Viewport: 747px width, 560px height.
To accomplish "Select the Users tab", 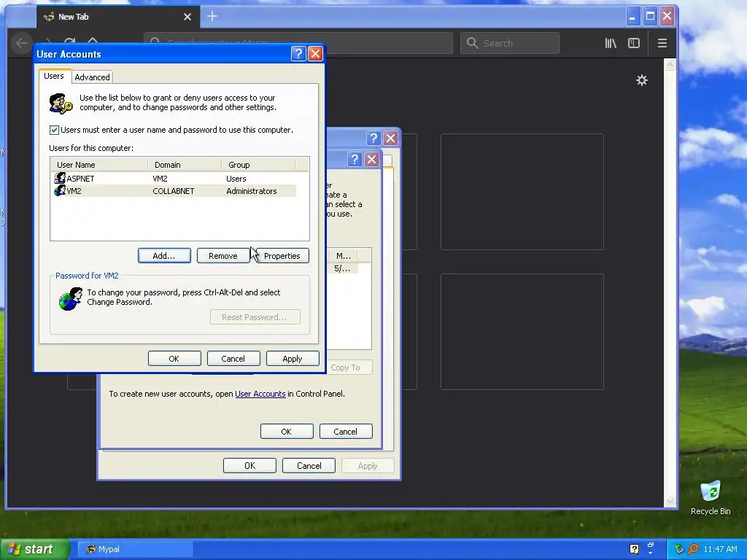I will point(54,76).
